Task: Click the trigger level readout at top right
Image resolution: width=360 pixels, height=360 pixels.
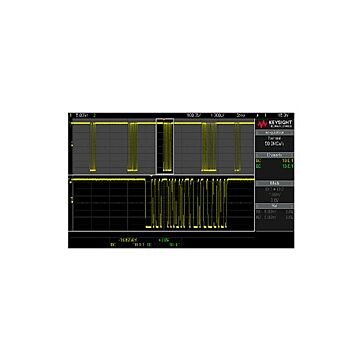Action: tap(284, 115)
